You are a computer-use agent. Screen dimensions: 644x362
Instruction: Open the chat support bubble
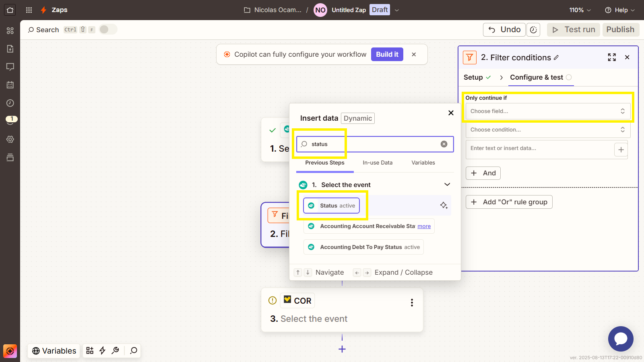621,339
